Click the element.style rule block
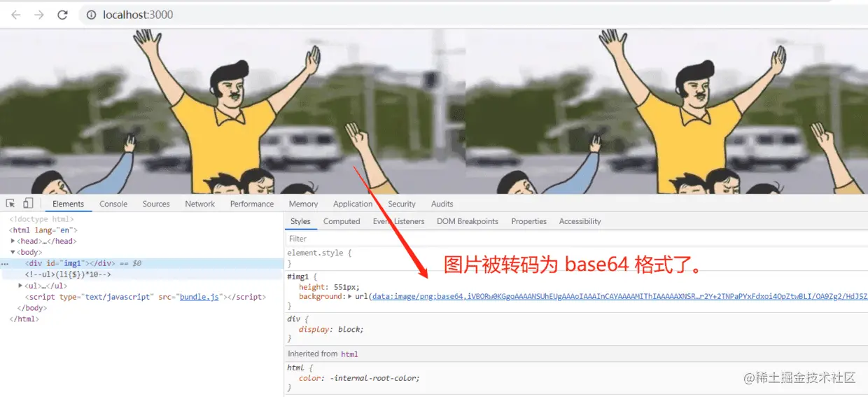This screenshot has width=868, height=397. 575,258
